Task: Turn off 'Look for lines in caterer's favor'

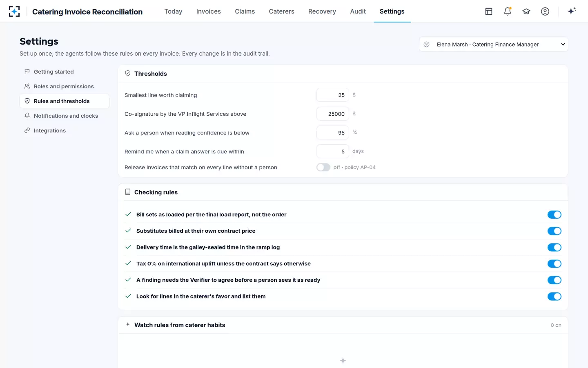Action: pos(555,296)
